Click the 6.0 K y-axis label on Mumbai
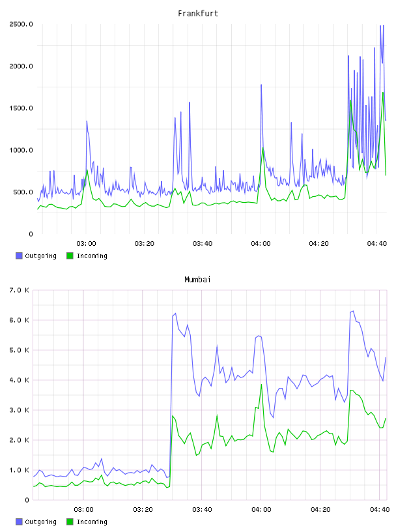The height and width of the screenshot is (532, 396). click(x=20, y=320)
